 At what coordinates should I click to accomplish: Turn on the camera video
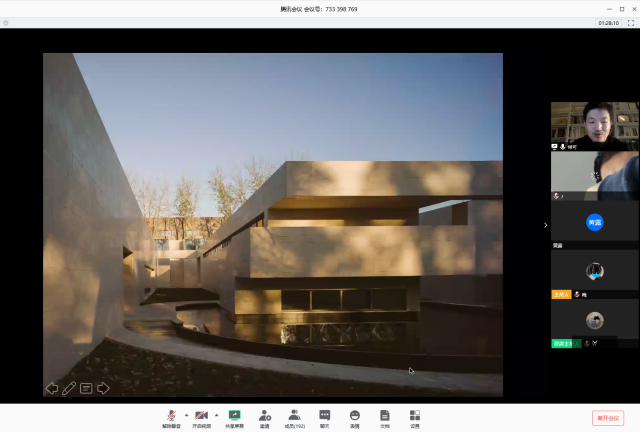point(201,415)
